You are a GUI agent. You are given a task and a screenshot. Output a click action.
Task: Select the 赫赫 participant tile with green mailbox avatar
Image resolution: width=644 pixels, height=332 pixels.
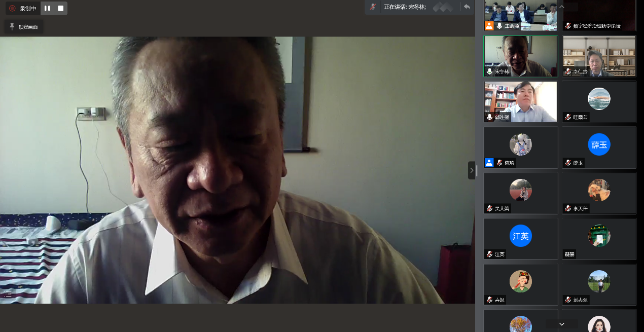pyautogui.click(x=599, y=239)
